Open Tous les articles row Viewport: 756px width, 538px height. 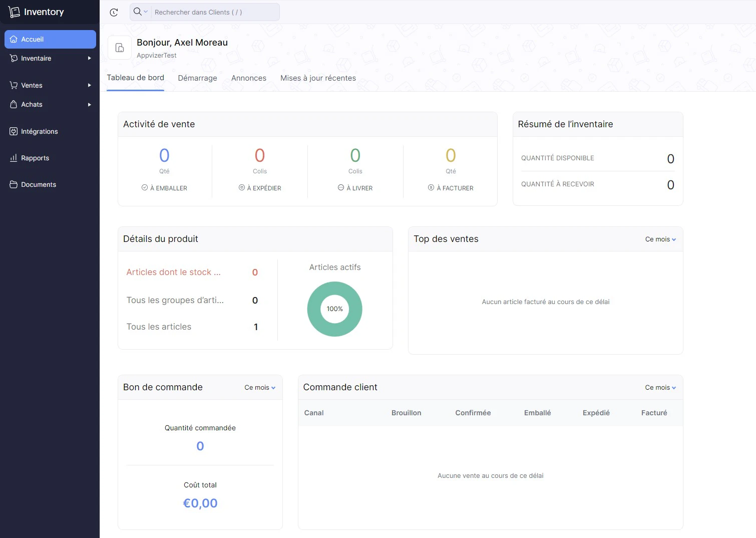coord(192,327)
